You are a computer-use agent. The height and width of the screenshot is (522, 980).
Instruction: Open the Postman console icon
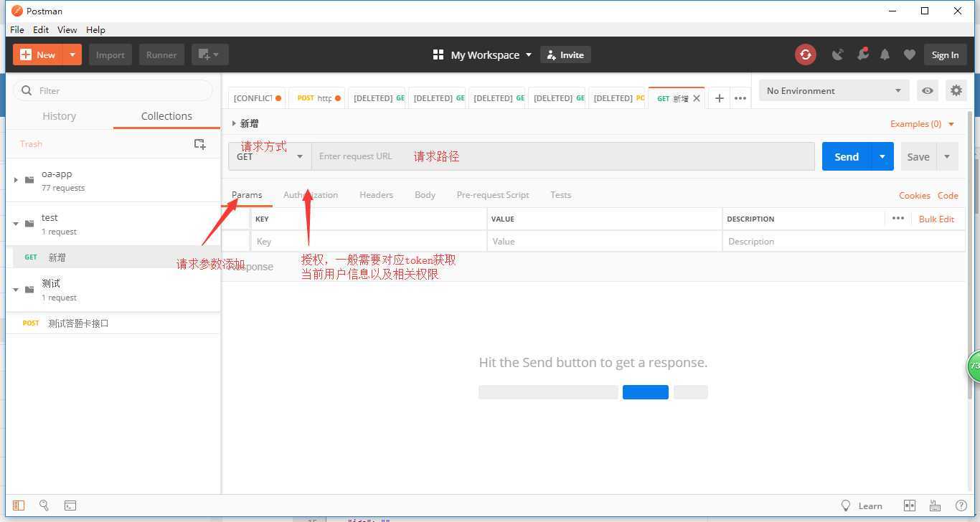(70, 506)
